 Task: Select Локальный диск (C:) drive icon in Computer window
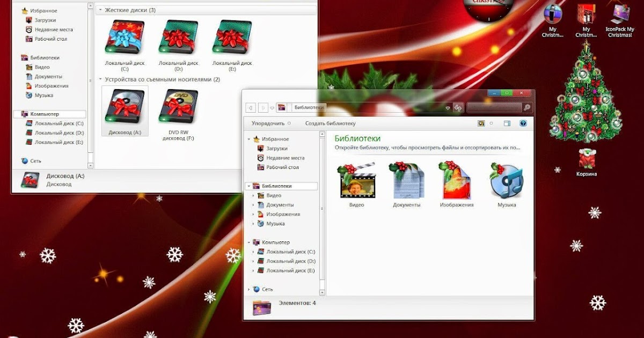point(125,38)
